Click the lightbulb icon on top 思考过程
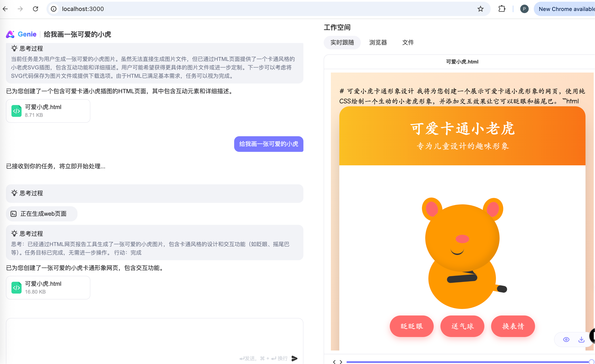 pos(14,48)
